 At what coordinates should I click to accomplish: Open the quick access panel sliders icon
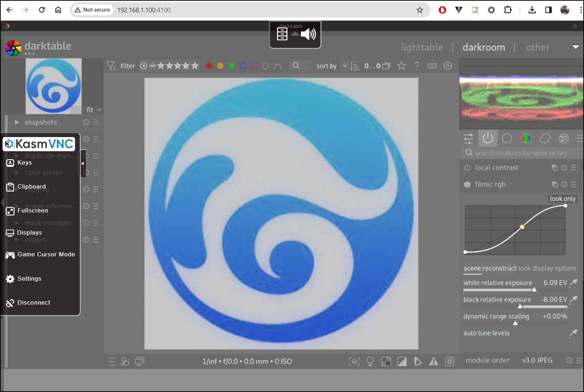click(469, 139)
